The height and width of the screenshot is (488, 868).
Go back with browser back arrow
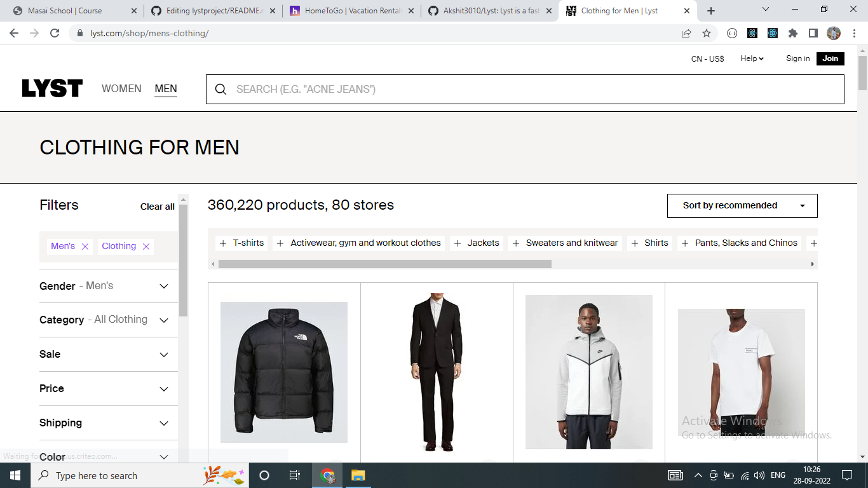point(14,33)
